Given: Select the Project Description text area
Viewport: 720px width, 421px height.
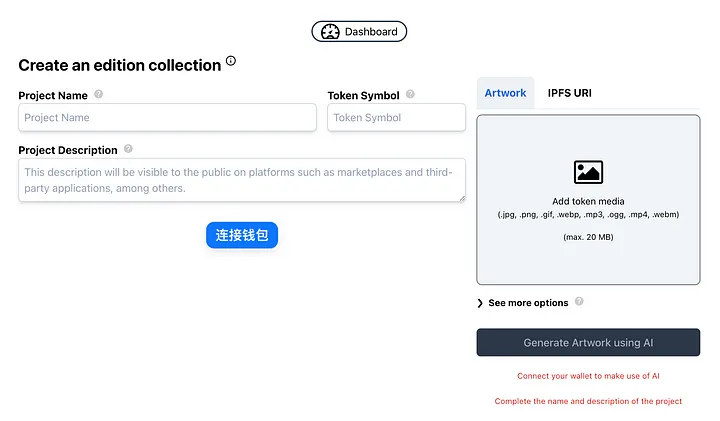Looking at the screenshot, I should click(x=241, y=180).
